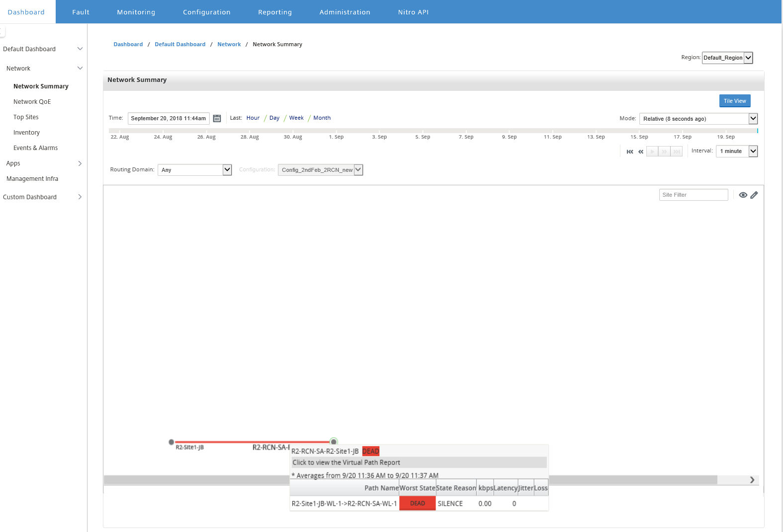Click the Tile View button

point(735,101)
